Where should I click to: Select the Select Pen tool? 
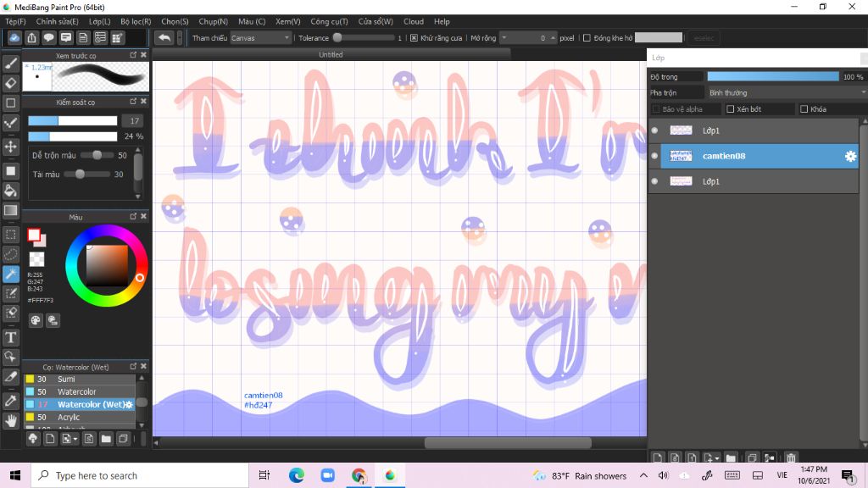(x=10, y=293)
